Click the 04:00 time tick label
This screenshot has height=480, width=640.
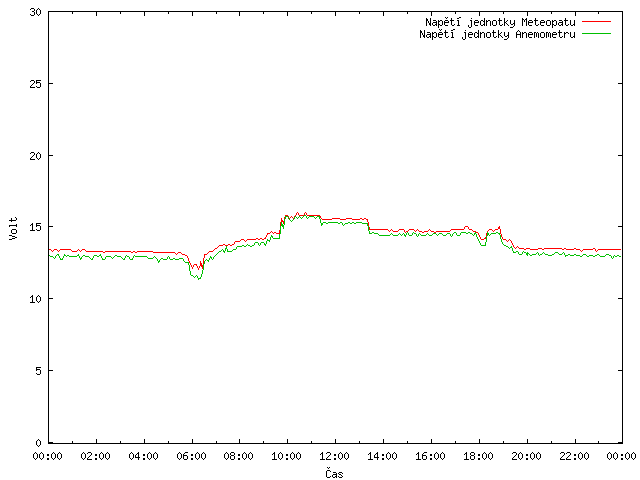pyautogui.click(x=143, y=456)
